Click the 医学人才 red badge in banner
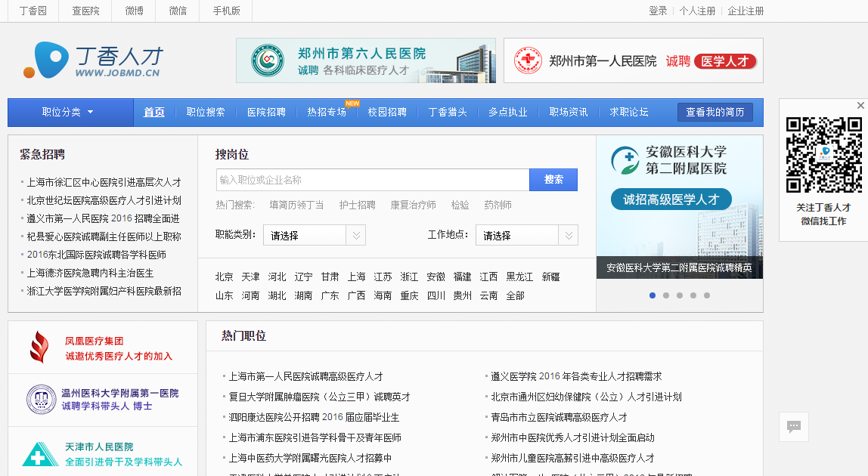This screenshot has height=476, width=868. tap(725, 61)
